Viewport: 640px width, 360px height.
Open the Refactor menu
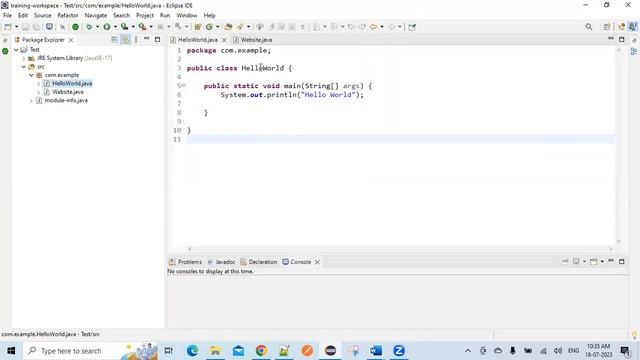(68, 16)
